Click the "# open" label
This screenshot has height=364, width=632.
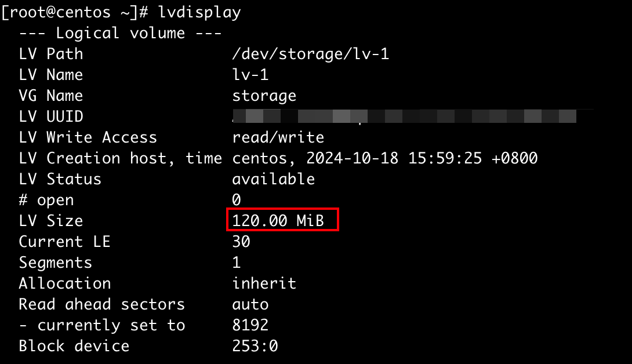pos(46,200)
